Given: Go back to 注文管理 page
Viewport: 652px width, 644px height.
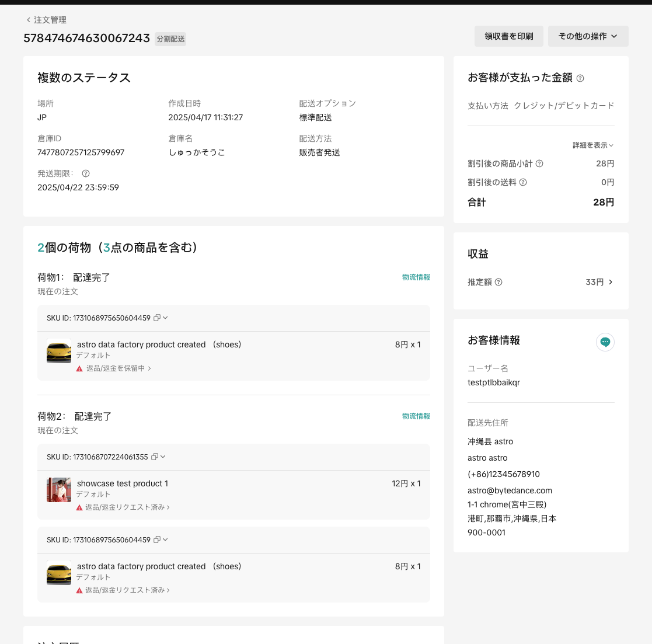Looking at the screenshot, I should [46, 20].
